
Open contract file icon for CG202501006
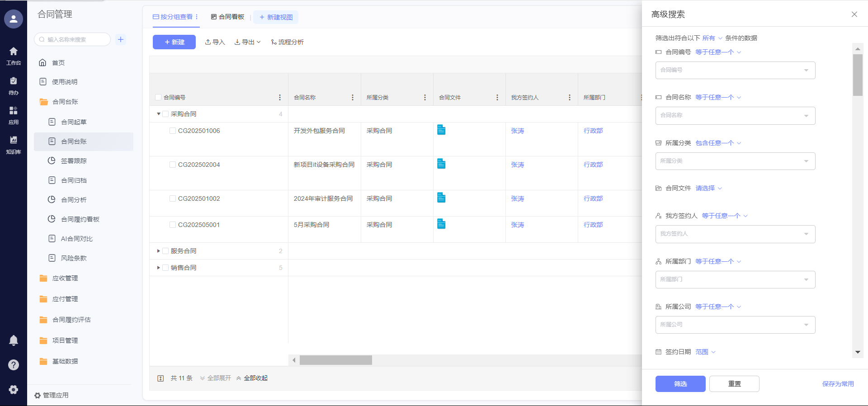[441, 130]
